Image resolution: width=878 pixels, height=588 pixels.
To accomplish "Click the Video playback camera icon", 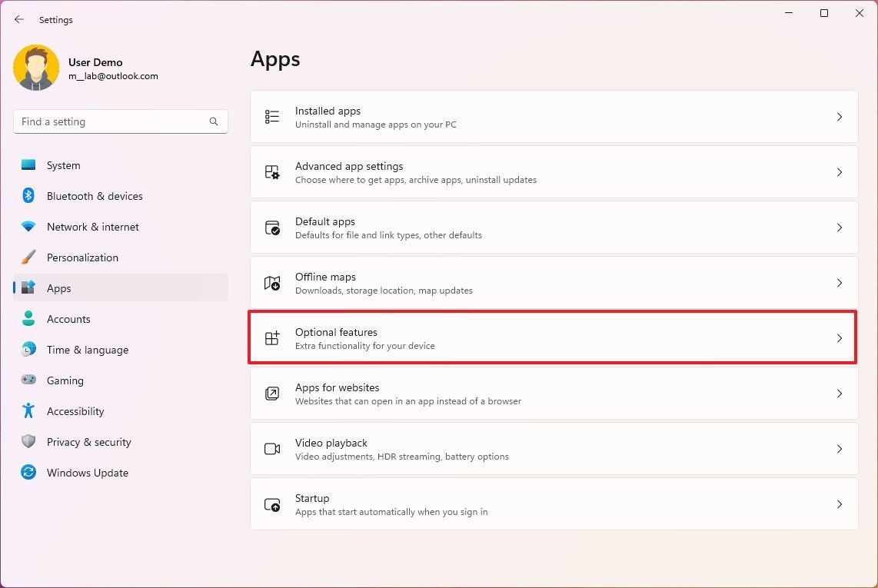I will coord(271,448).
